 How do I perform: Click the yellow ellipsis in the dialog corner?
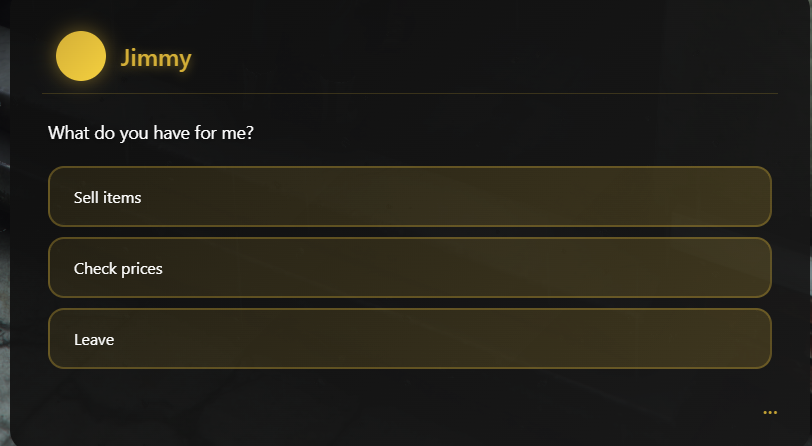[x=769, y=412]
